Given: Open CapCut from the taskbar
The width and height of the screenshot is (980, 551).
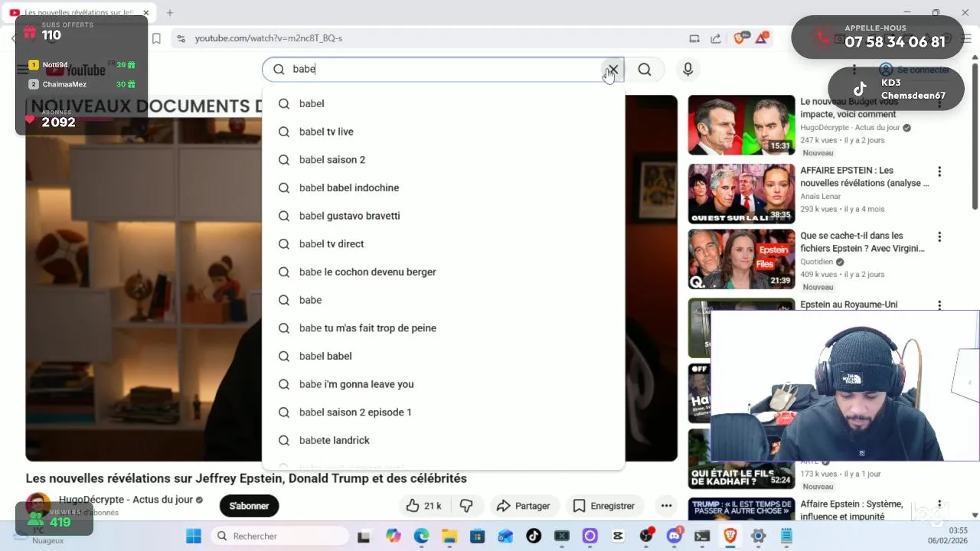Looking at the screenshot, I should 618,536.
